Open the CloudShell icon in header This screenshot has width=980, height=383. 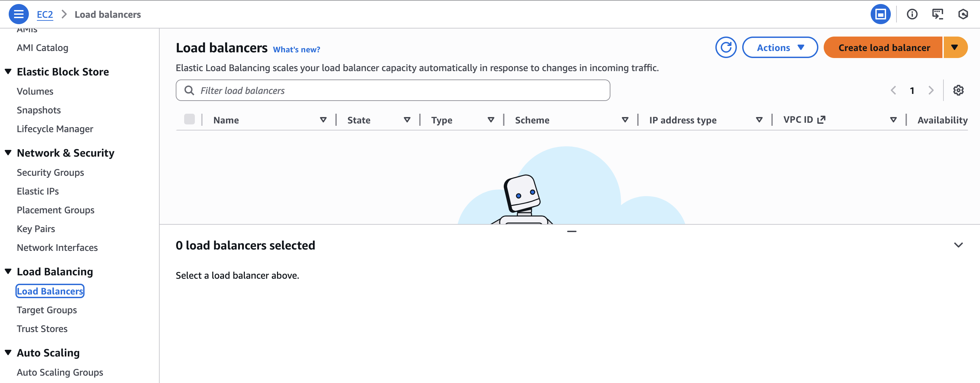(x=937, y=14)
